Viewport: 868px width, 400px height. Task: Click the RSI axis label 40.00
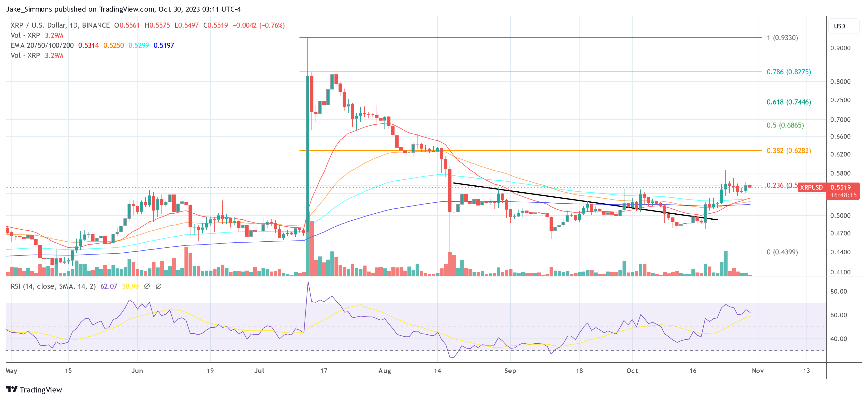click(x=838, y=339)
